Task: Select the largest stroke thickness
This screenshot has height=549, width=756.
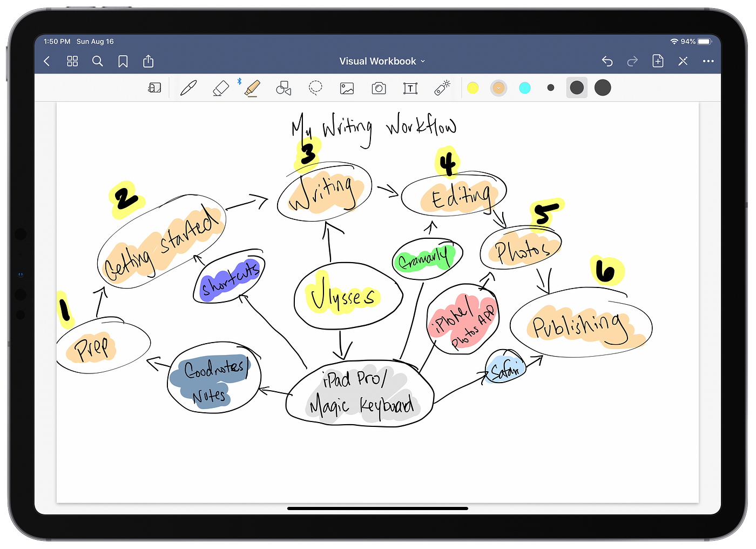Action: 603,88
